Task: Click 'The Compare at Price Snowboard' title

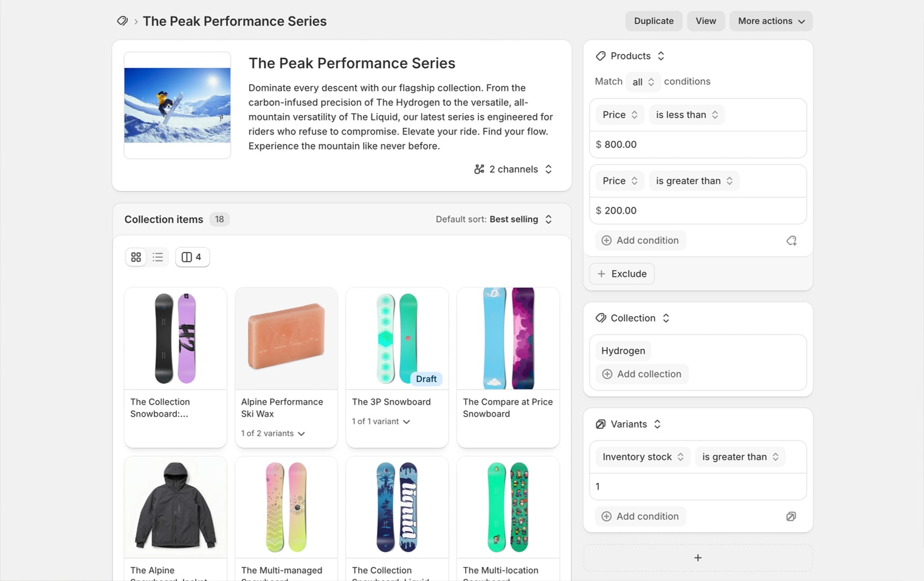Action: [x=508, y=408]
